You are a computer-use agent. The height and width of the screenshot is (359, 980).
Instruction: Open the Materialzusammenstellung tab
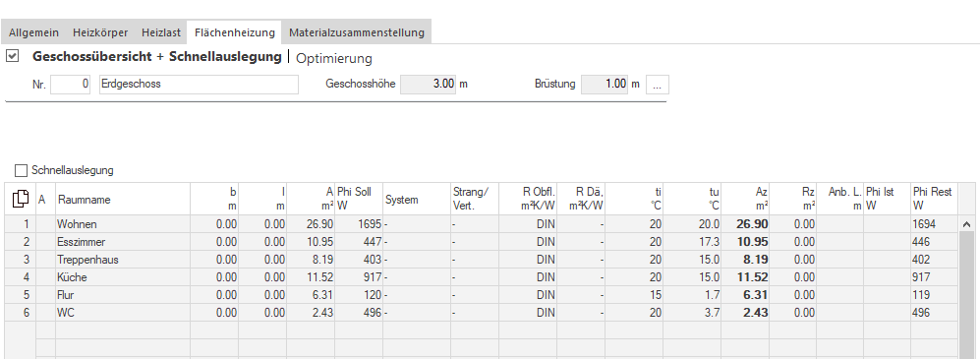[x=356, y=32]
